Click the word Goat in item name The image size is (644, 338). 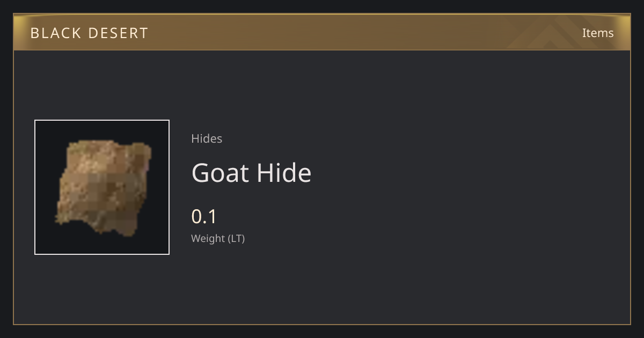[x=220, y=173]
